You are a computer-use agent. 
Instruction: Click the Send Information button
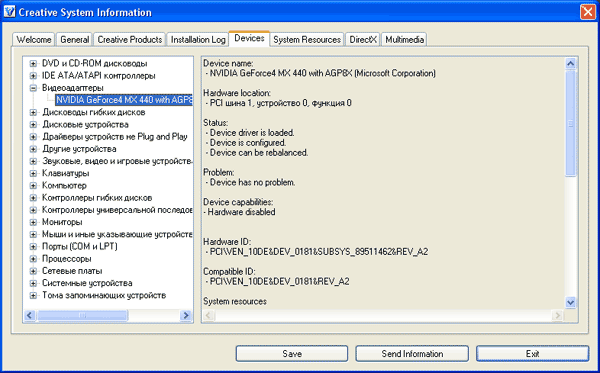click(412, 353)
